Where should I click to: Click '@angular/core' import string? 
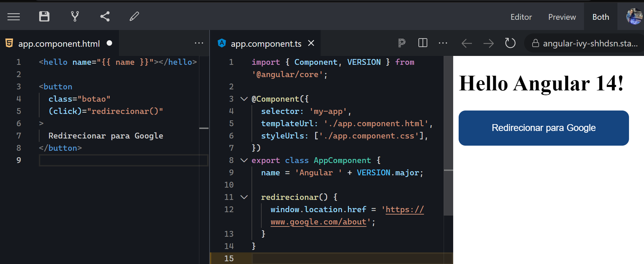click(287, 74)
